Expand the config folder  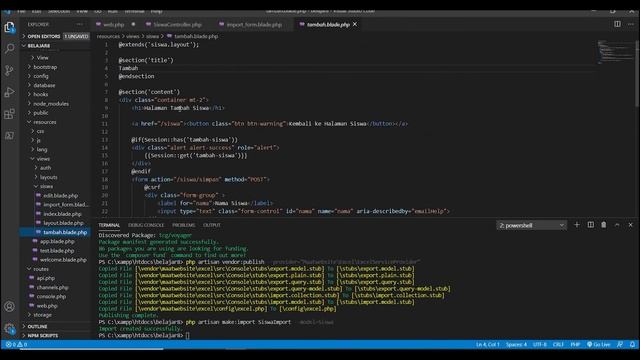click(41, 76)
